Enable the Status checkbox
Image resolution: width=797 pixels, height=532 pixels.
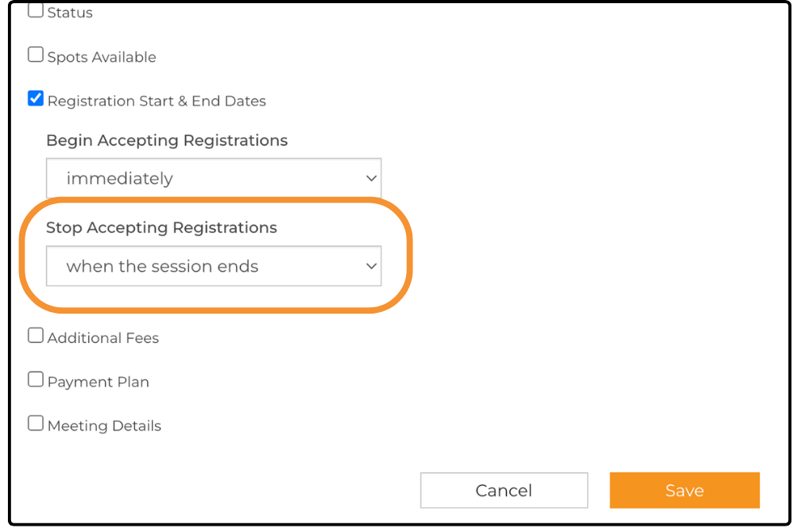pos(36,11)
